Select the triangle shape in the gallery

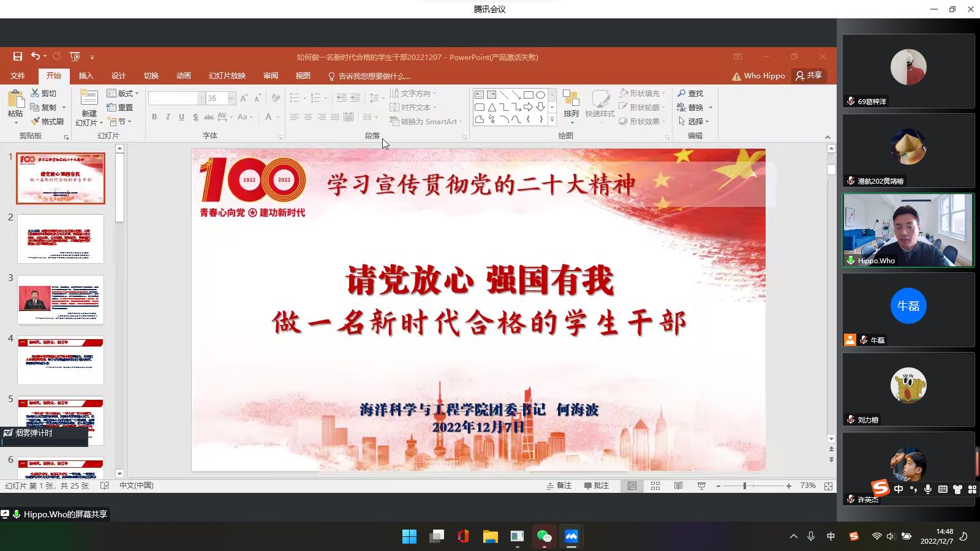click(492, 107)
